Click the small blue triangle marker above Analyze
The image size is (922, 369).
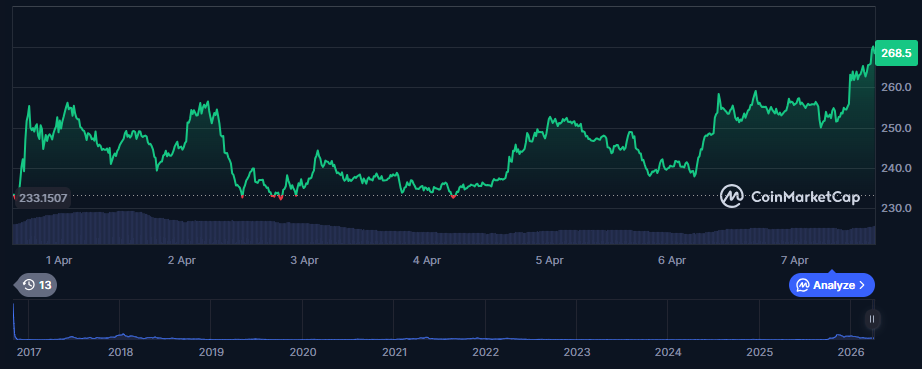click(831, 271)
